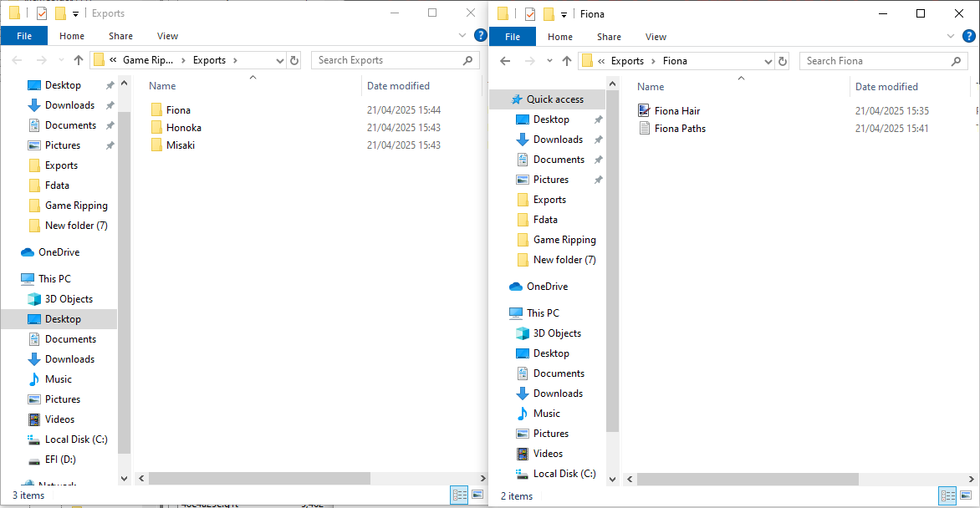
Task: Open Videos in Fiona window sidebar
Action: [x=539, y=454]
